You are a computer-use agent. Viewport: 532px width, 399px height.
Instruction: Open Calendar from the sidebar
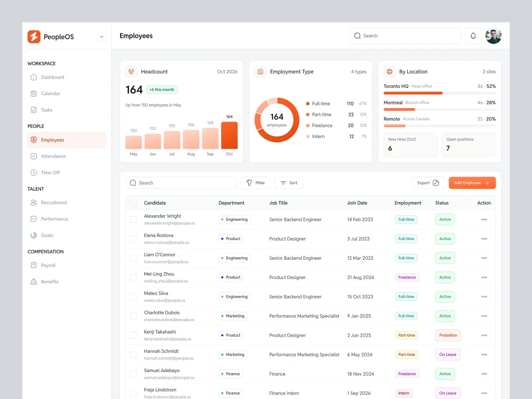pos(67,94)
